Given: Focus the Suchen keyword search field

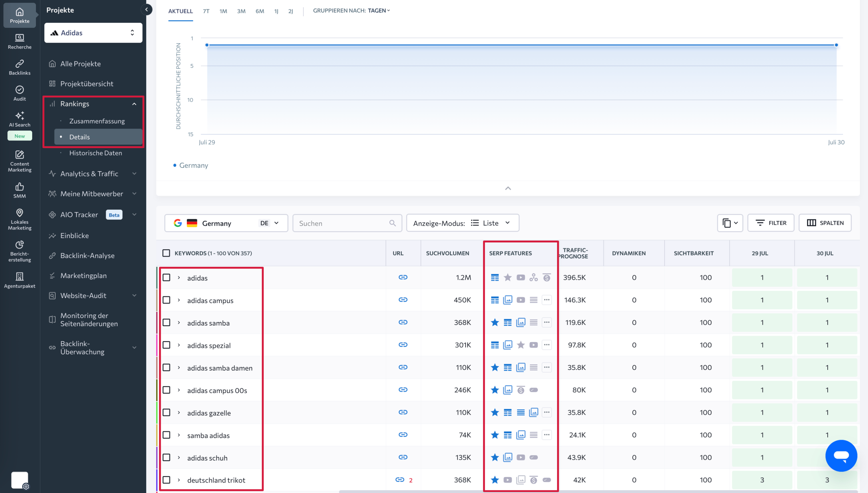Looking at the screenshot, I should click(x=347, y=223).
